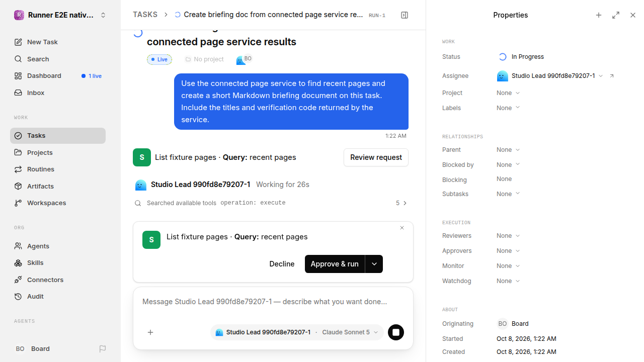This screenshot has width=644, height=362.
Task: Select Tasks in the Work section
Action: coord(58,136)
